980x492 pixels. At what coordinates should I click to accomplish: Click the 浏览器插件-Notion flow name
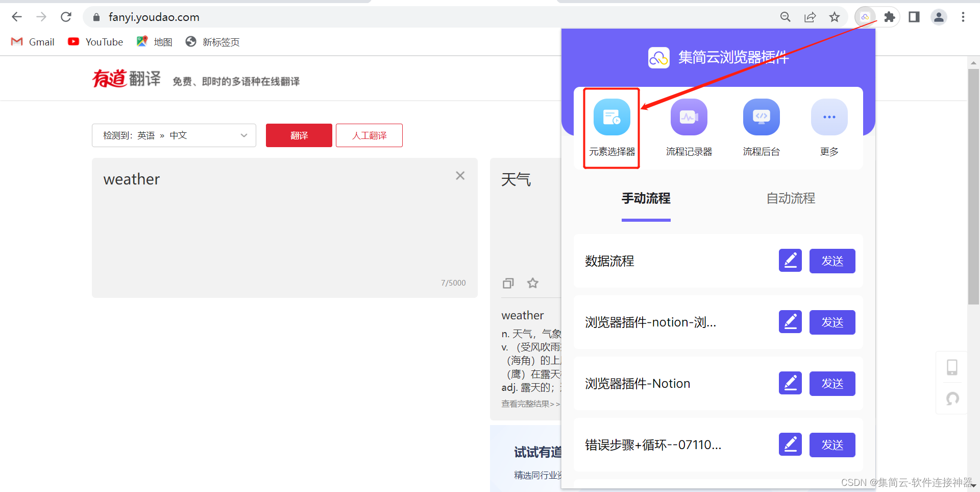point(638,384)
